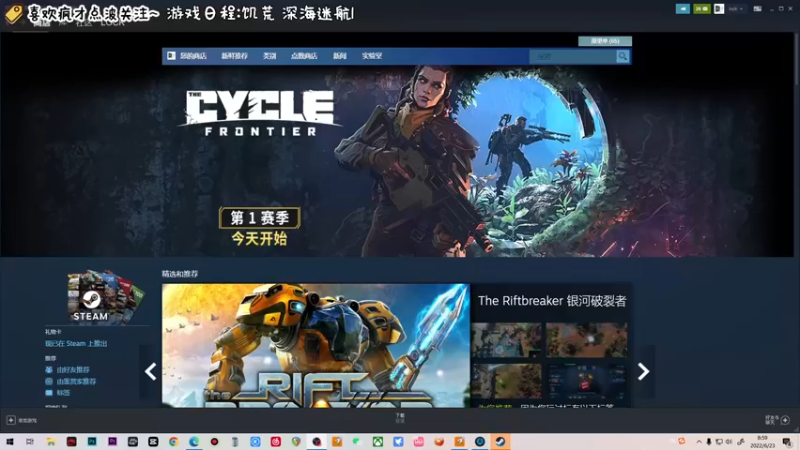View fourth Riftbreaker screenshot thumbnail
This screenshot has width=800, height=450.
pyautogui.click(x=587, y=381)
